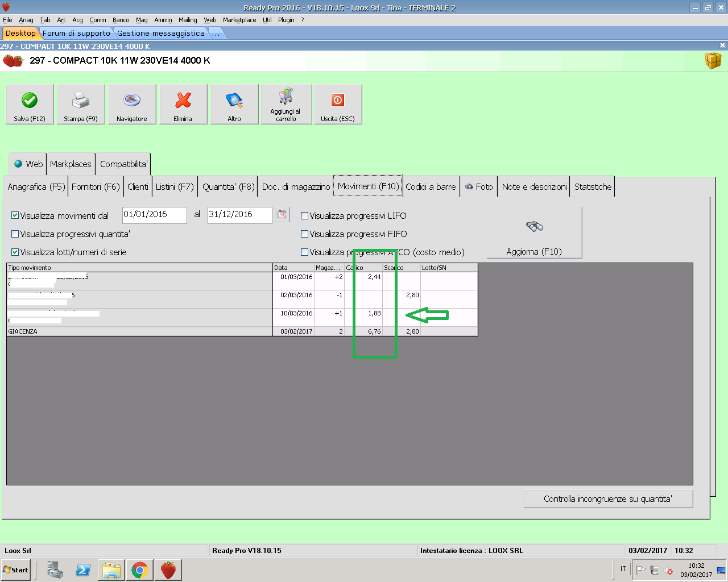Open the Statistiche tab
Image resolution: width=728 pixels, height=582 pixels.
point(593,186)
